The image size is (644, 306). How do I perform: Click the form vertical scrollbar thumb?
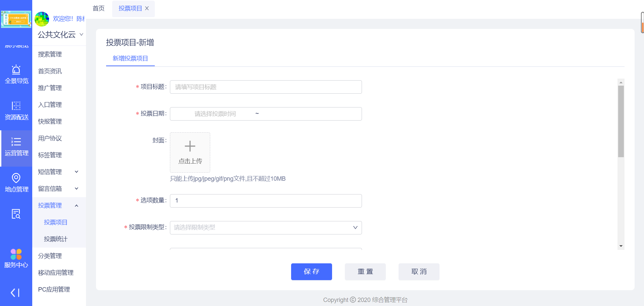(621, 121)
